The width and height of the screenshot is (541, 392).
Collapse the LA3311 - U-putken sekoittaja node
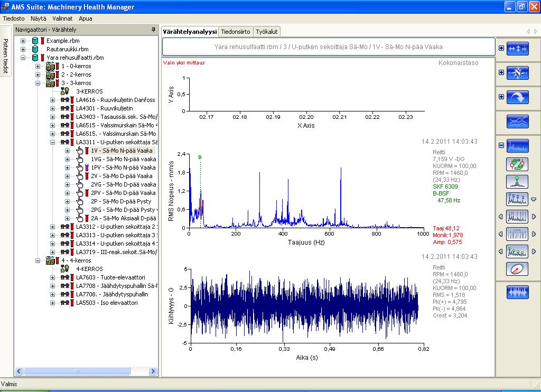(52, 142)
